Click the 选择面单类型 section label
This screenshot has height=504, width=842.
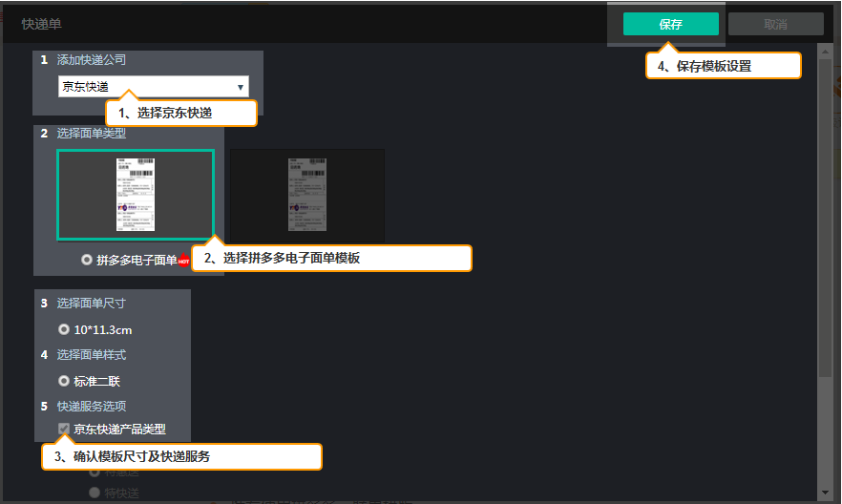(92, 133)
